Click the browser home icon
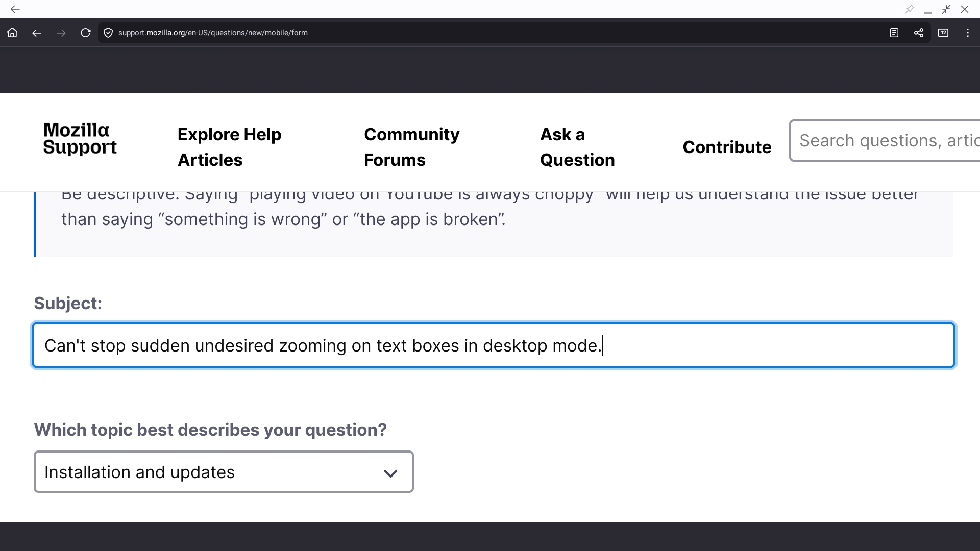980x551 pixels. [x=12, y=33]
